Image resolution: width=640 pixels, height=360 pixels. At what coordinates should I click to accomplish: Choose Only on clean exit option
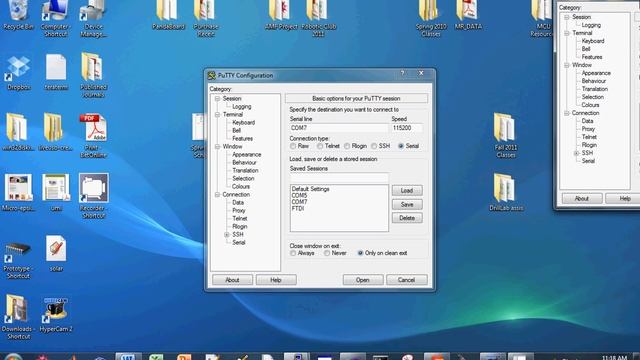point(360,253)
